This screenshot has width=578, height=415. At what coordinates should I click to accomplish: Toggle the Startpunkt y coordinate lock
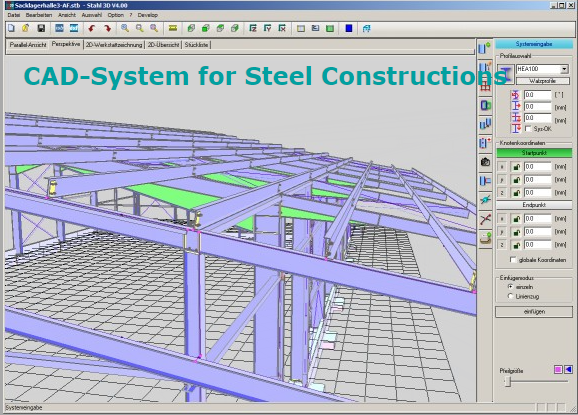[516, 180]
